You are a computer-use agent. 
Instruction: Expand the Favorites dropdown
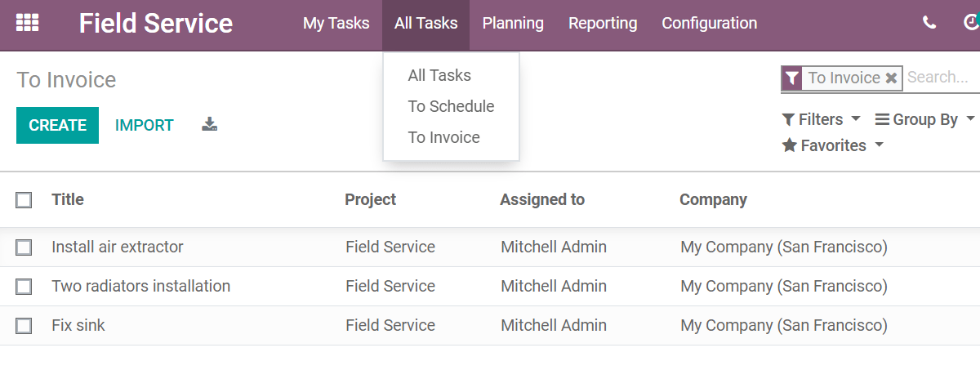[833, 145]
